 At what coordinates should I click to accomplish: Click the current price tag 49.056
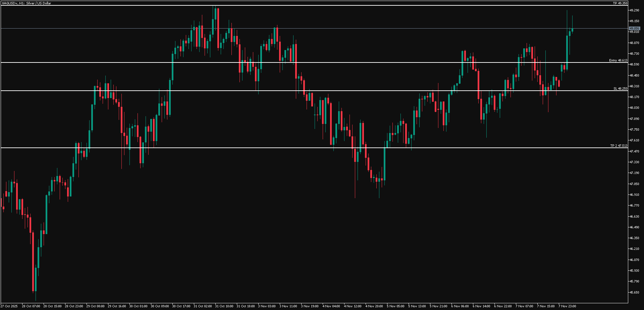point(634,29)
